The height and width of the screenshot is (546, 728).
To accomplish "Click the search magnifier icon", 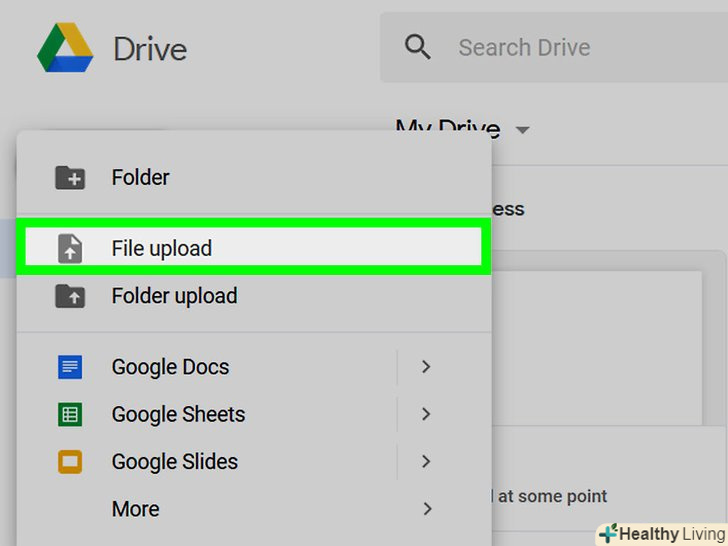I will click(417, 46).
